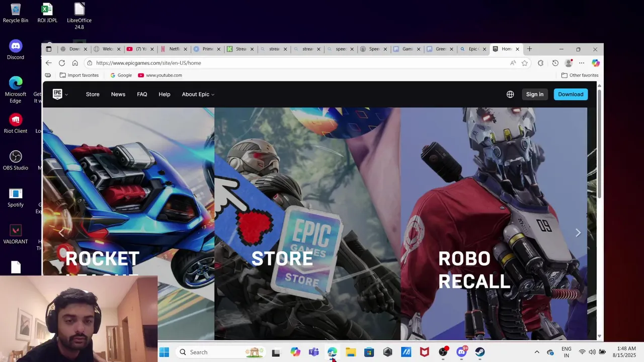Image resolution: width=644 pixels, height=362 pixels.
Task: Open the tab actions menu icon
Action: (48, 49)
